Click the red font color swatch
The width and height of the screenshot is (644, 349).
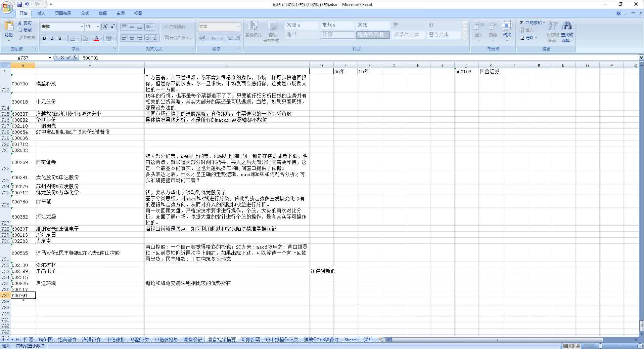[x=96, y=38]
